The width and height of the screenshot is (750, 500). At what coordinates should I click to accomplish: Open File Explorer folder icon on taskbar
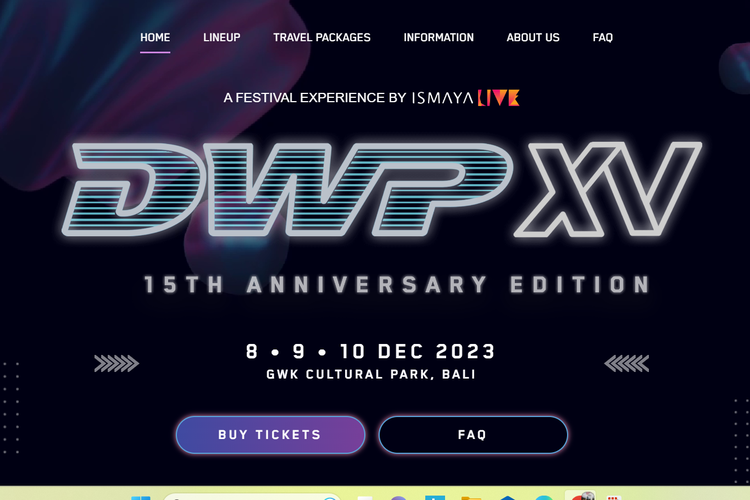coord(471,498)
